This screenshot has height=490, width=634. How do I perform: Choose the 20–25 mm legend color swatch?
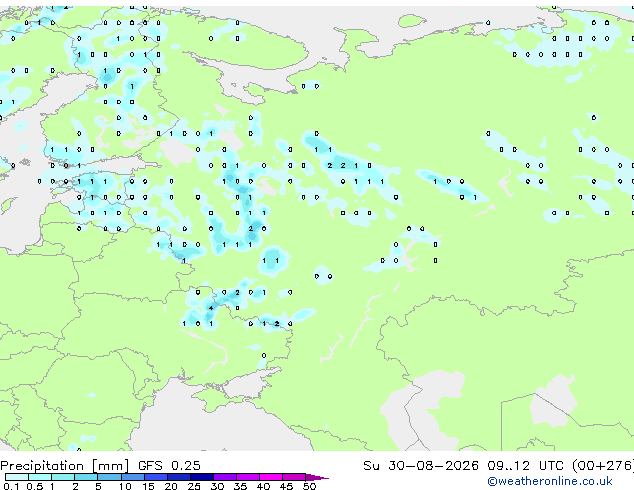(x=178, y=477)
